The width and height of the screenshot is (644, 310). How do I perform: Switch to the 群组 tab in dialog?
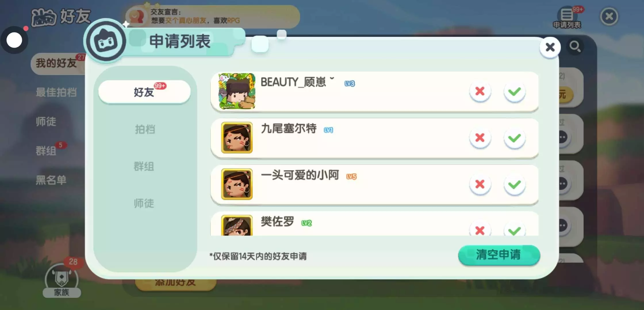coord(144,166)
